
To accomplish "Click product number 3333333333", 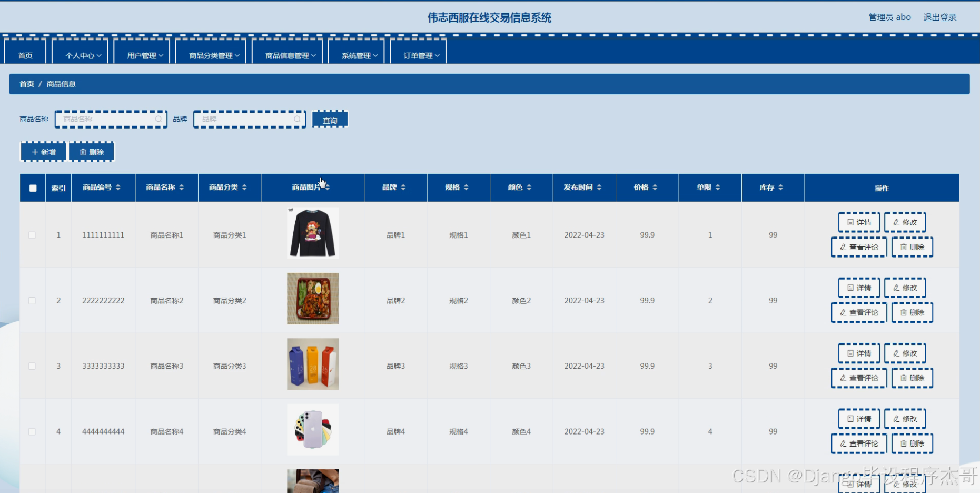I will pyautogui.click(x=103, y=366).
